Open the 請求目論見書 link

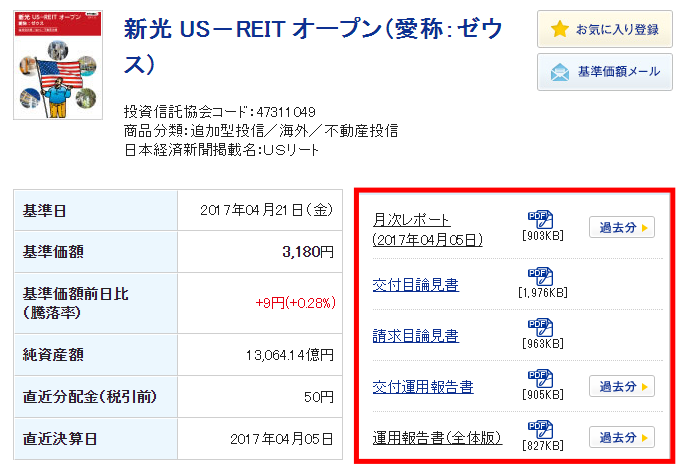pos(416,336)
